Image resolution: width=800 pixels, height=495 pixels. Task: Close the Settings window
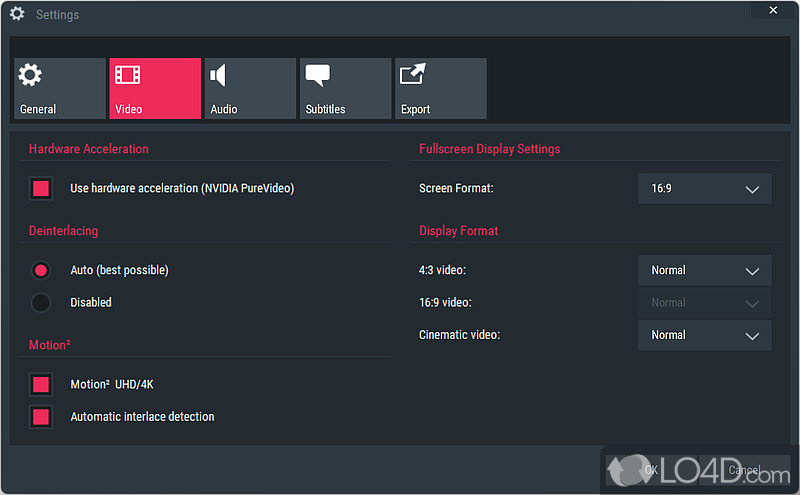(x=773, y=10)
